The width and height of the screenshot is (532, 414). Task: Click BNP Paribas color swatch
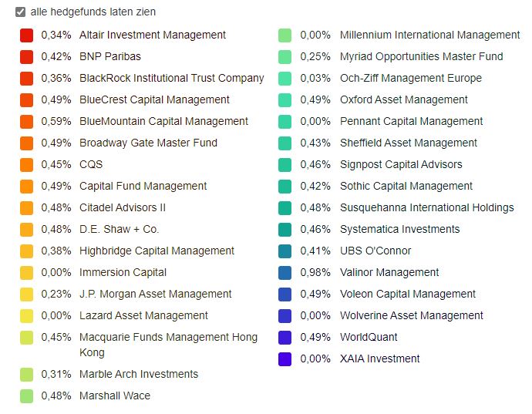pos(27,56)
